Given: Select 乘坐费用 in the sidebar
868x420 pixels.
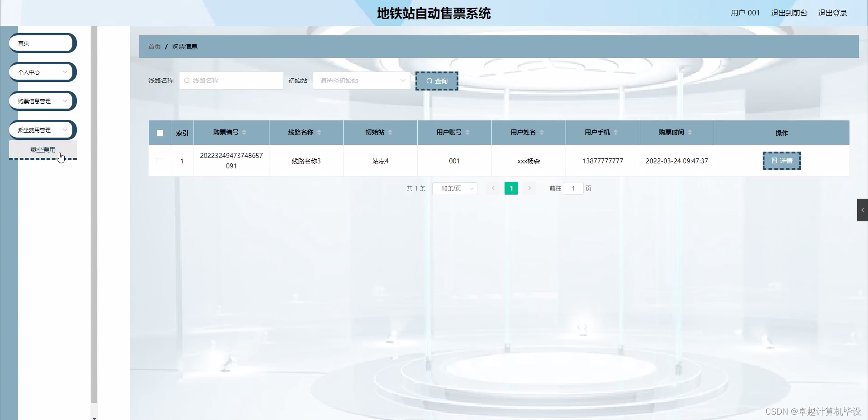Looking at the screenshot, I should (x=42, y=149).
